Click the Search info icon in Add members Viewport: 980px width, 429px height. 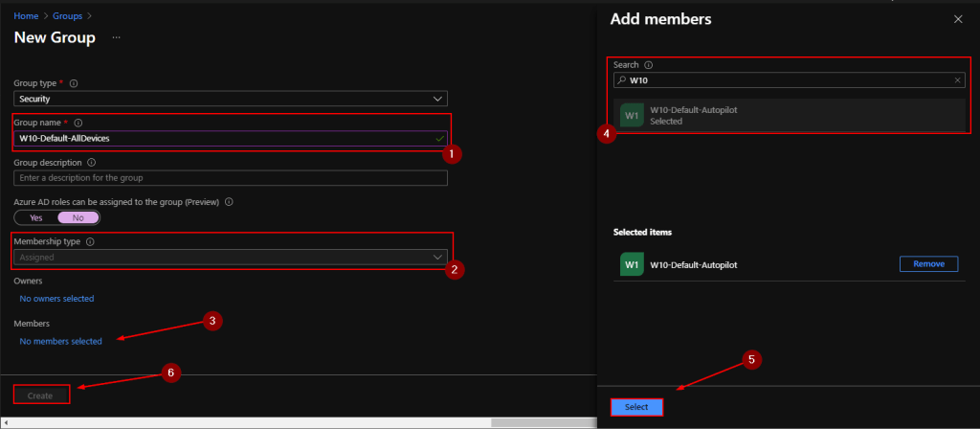[x=649, y=65]
